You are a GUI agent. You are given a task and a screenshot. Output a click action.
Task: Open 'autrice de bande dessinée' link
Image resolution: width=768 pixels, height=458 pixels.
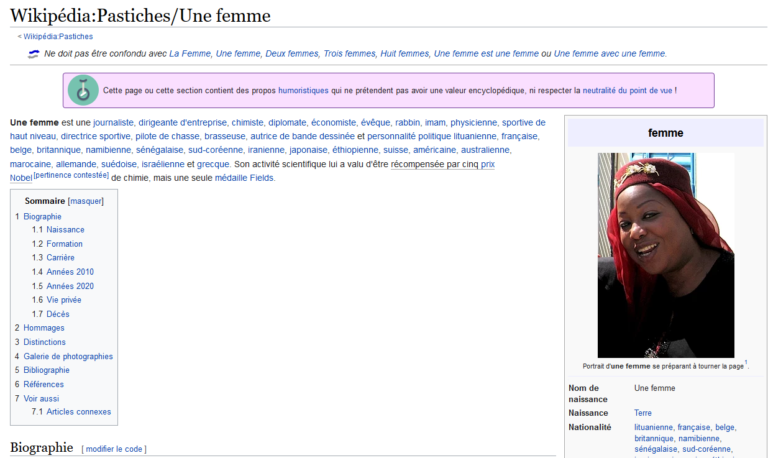pos(302,136)
